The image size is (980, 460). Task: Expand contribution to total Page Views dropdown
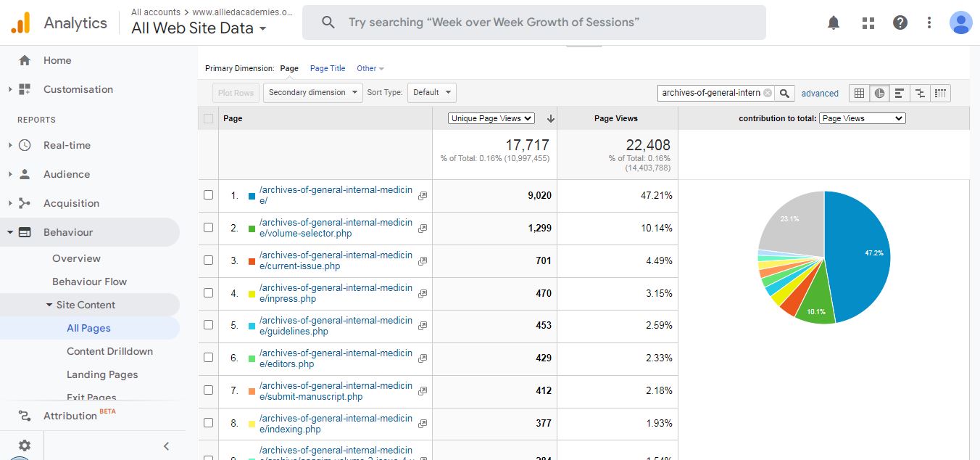pos(862,118)
